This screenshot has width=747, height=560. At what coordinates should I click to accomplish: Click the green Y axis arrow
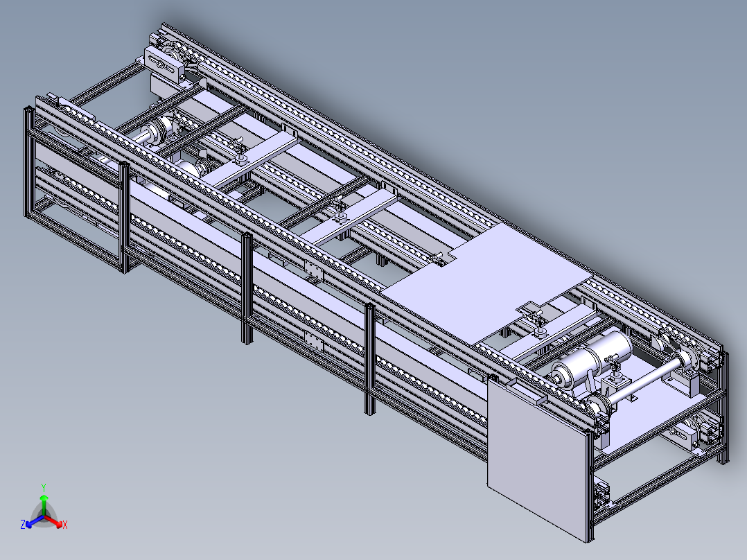44,498
